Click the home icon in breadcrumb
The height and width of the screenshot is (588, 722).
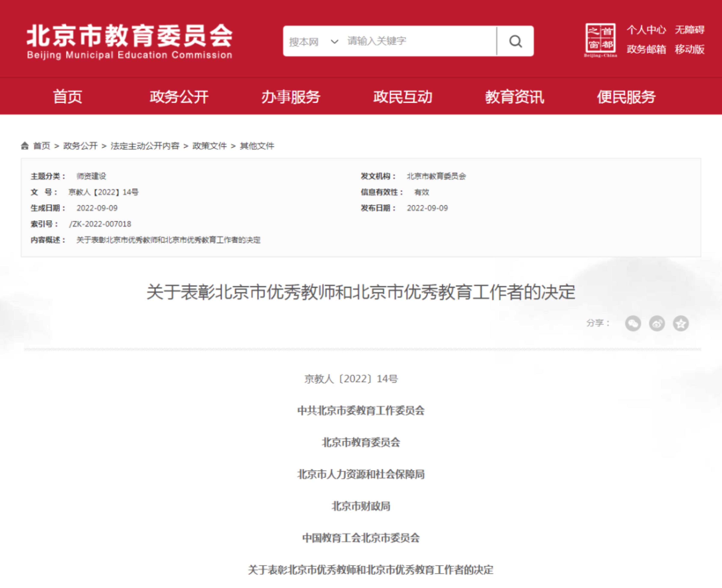point(25,146)
